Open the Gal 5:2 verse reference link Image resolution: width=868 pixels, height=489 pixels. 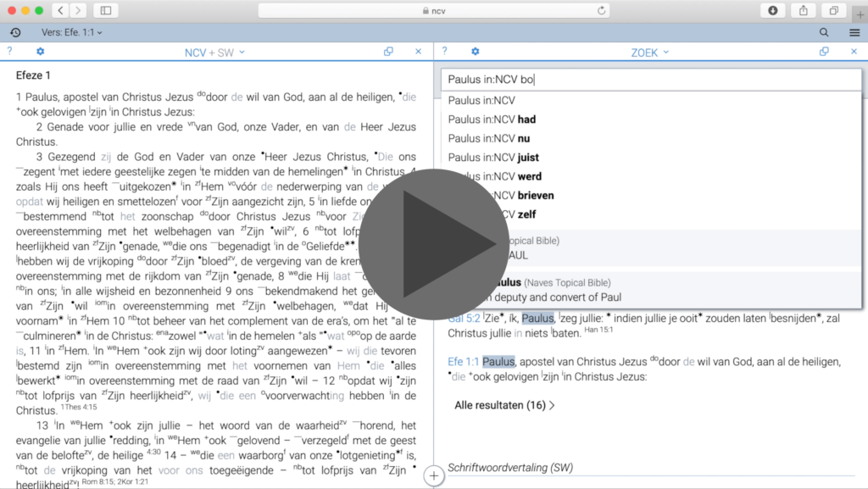point(464,319)
